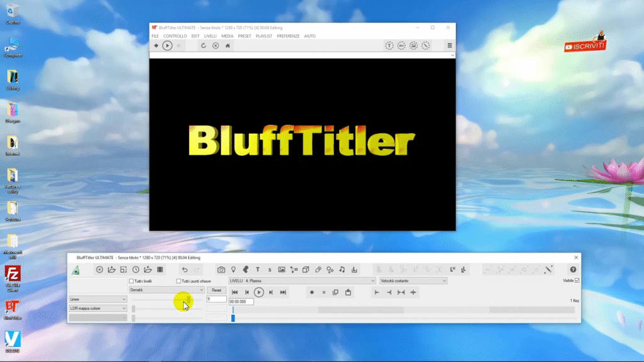This screenshot has height=362, width=644.
Task: Click the 00:00.000 time input field
Action: tap(241, 302)
